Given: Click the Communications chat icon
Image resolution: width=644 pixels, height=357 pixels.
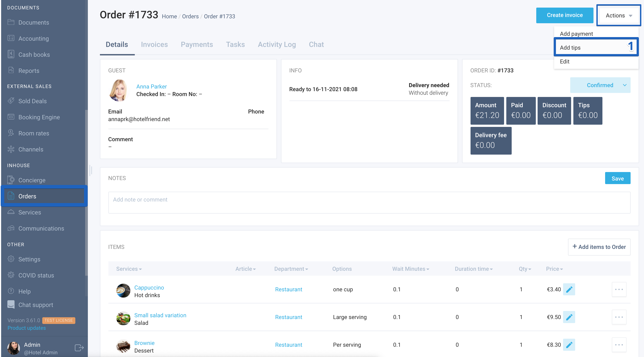Looking at the screenshot, I should [11, 228].
